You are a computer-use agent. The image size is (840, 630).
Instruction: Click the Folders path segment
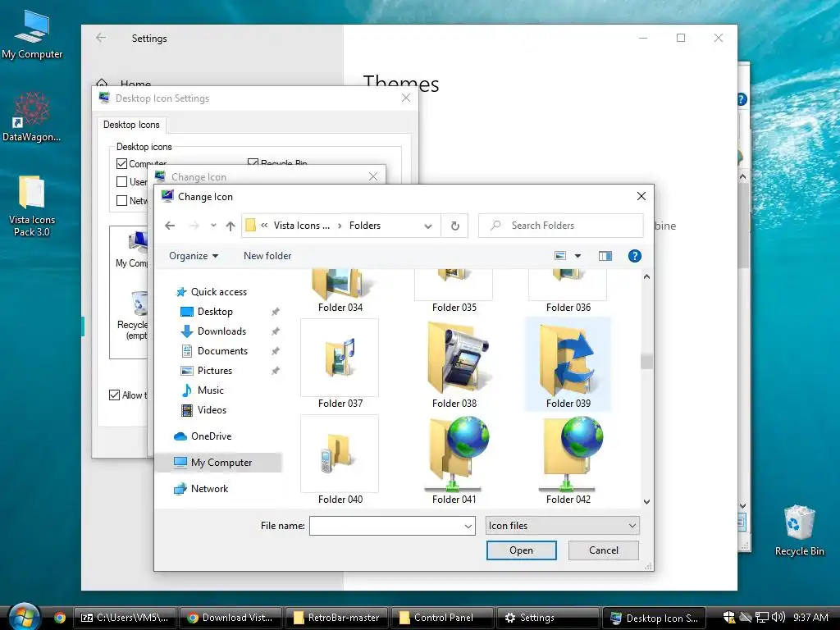[x=365, y=226]
